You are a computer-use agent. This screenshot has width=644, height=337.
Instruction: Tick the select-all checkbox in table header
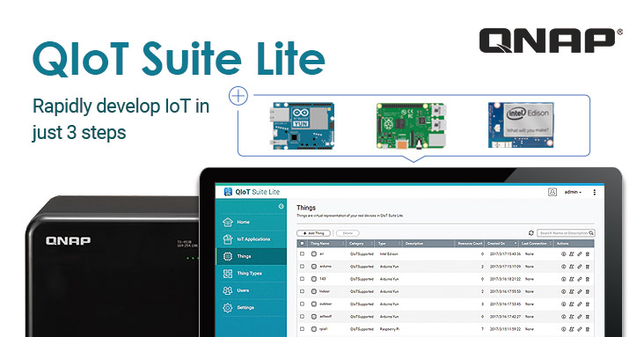pos(303,244)
